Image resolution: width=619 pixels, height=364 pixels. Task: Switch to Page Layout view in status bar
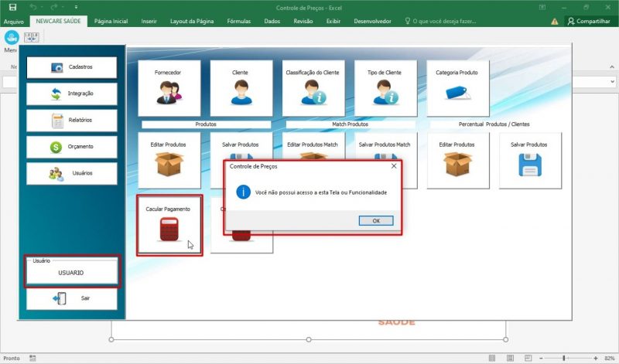511,358
